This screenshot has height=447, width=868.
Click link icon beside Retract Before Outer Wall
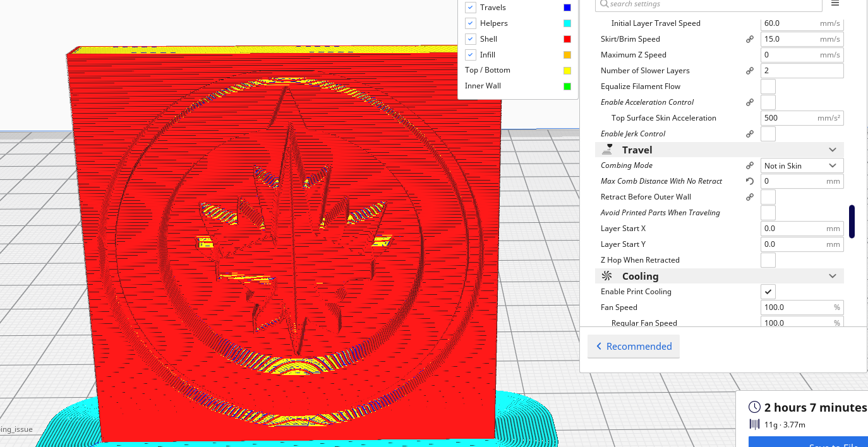750,197
